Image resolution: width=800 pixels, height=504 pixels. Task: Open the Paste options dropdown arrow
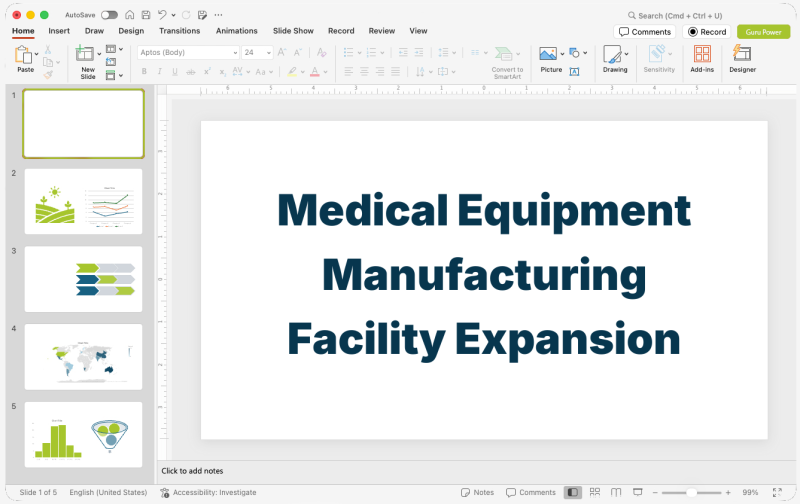36,54
